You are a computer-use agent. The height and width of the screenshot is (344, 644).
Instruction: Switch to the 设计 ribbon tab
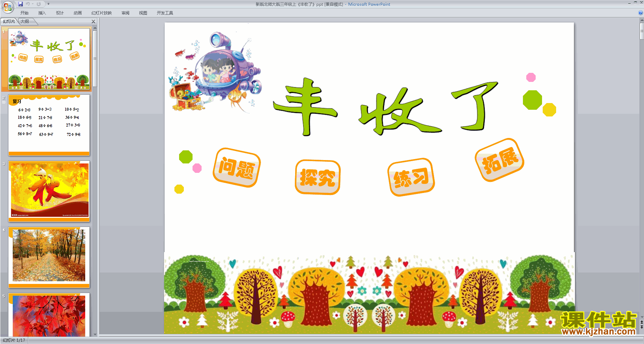[x=60, y=13]
